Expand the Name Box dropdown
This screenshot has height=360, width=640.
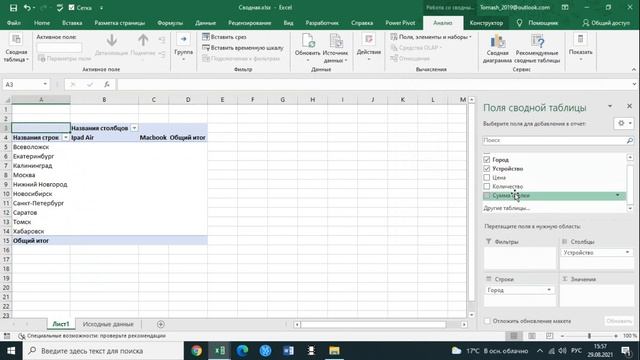tap(45, 84)
